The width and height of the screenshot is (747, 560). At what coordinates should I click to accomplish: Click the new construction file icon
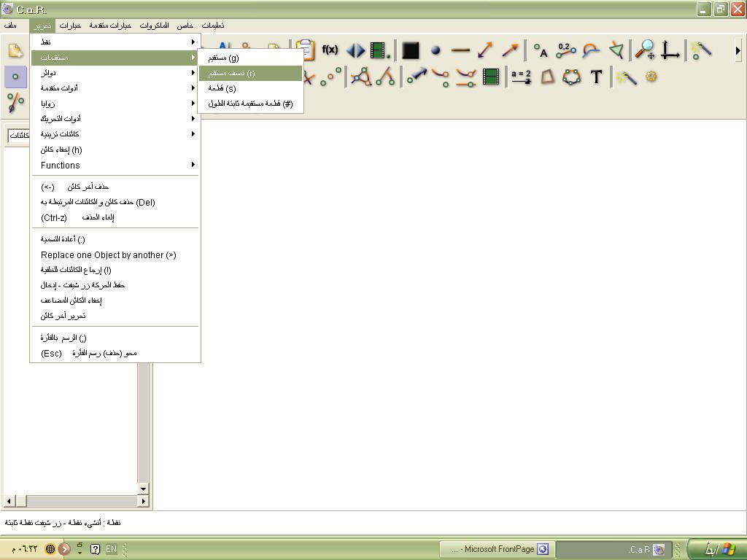point(15,50)
